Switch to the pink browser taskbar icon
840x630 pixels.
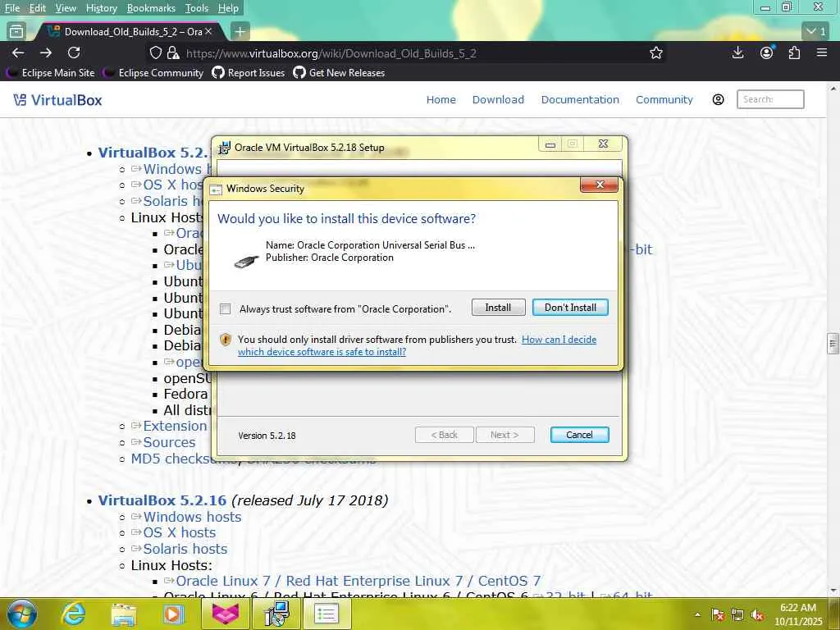coord(225,614)
